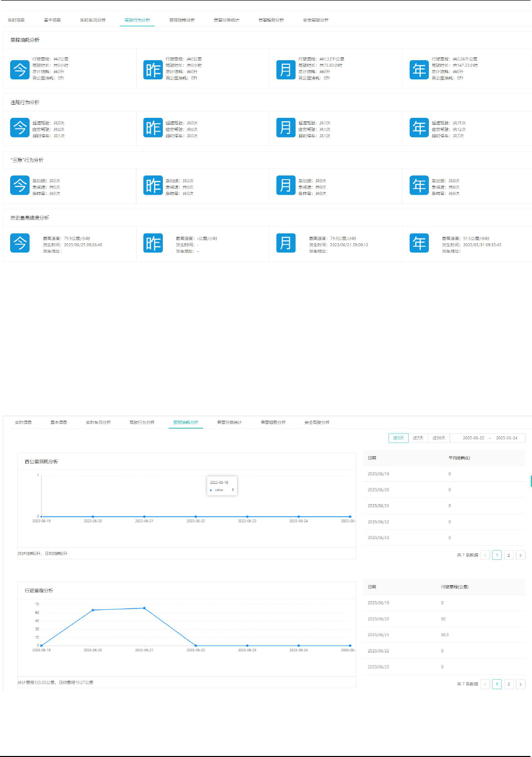Click the 2023-06-19 value tooltip in fuel chart
The image size is (532, 757).
point(222,486)
